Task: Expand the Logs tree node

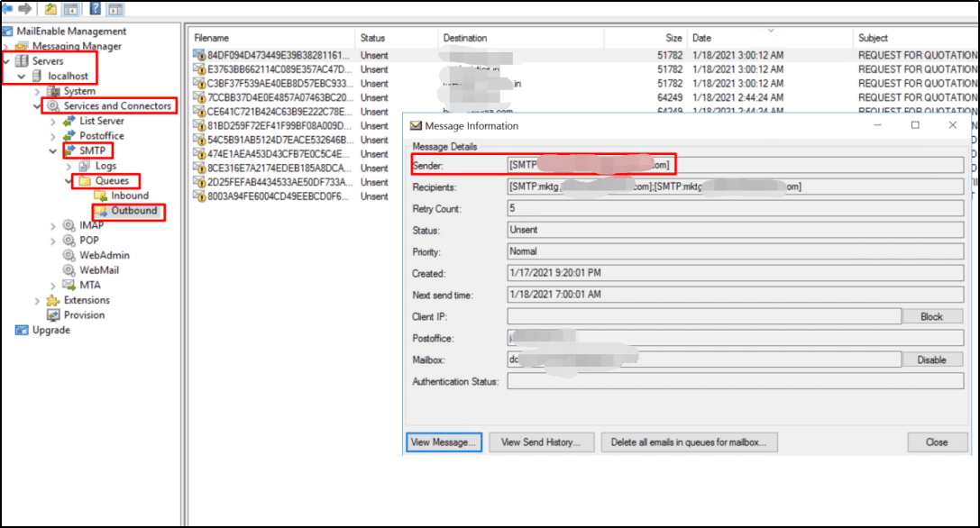Action: tap(69, 166)
